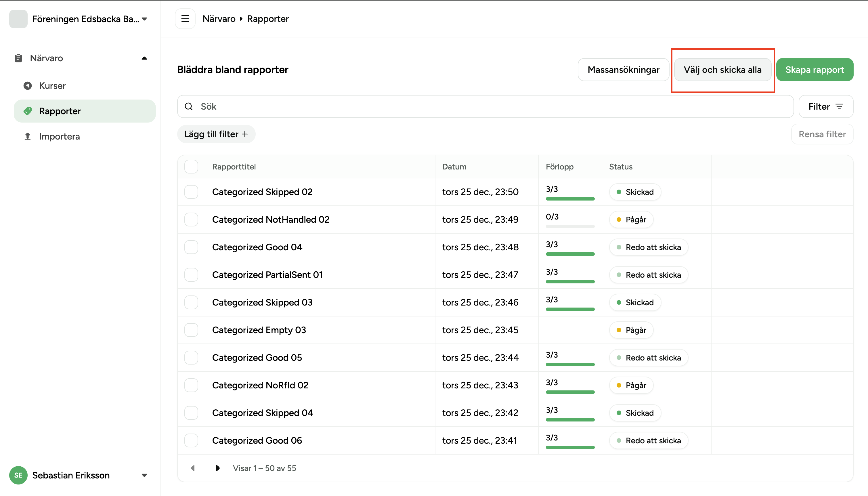Image resolution: width=868 pixels, height=496 pixels.
Task: Click progress bar of Categorized Good 06
Action: click(x=570, y=447)
